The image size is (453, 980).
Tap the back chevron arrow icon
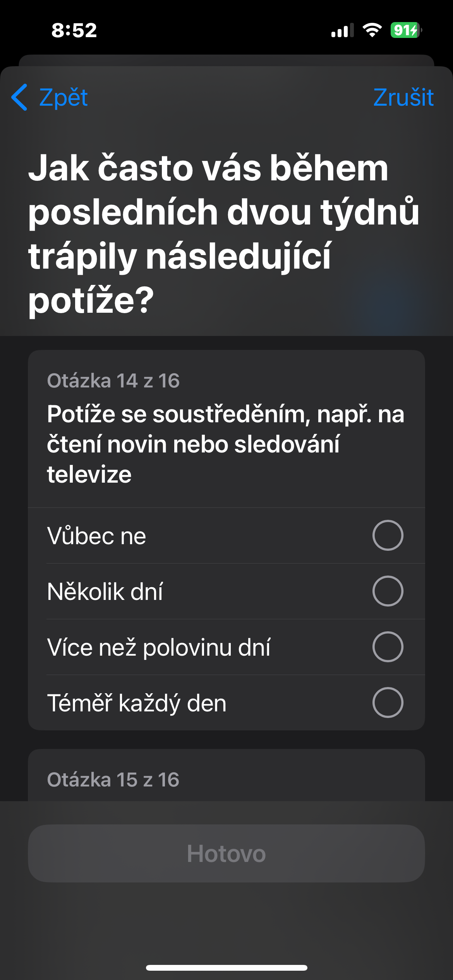click(x=19, y=97)
